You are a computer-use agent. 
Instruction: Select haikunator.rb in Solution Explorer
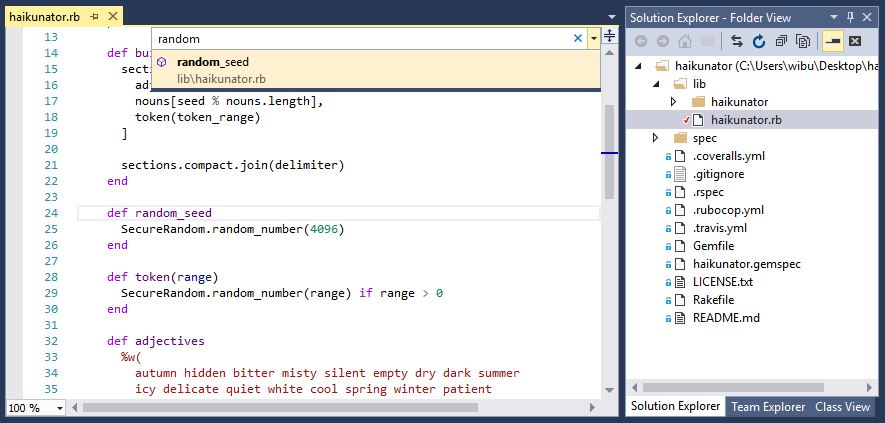tap(746, 120)
